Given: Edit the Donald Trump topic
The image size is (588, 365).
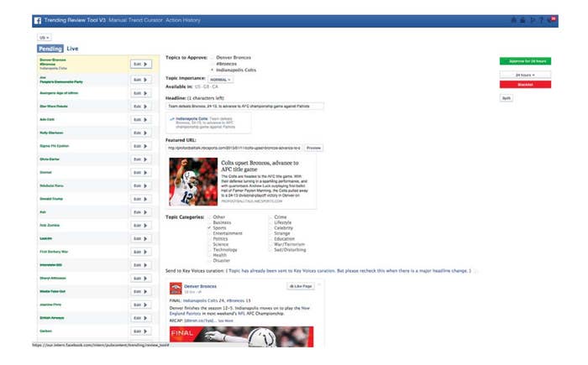Looking at the screenshot, I should click(141, 199).
